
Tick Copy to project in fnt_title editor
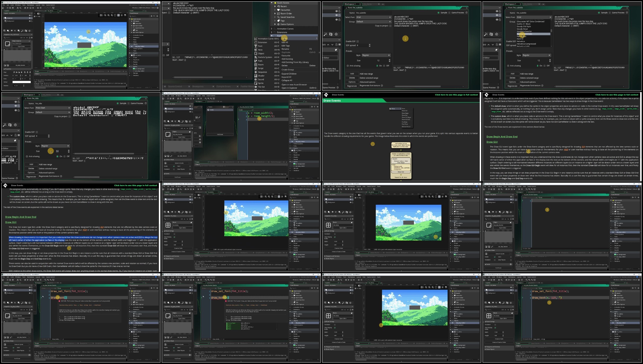point(70,116)
